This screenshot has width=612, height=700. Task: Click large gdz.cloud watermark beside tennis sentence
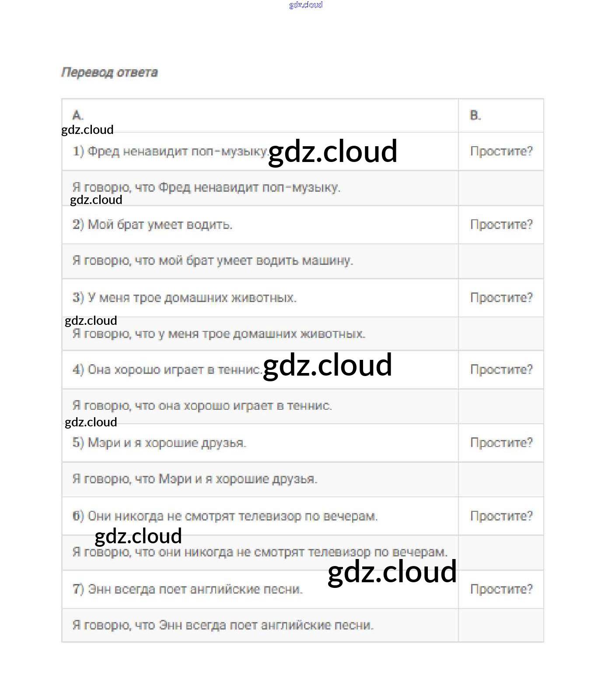(x=327, y=365)
